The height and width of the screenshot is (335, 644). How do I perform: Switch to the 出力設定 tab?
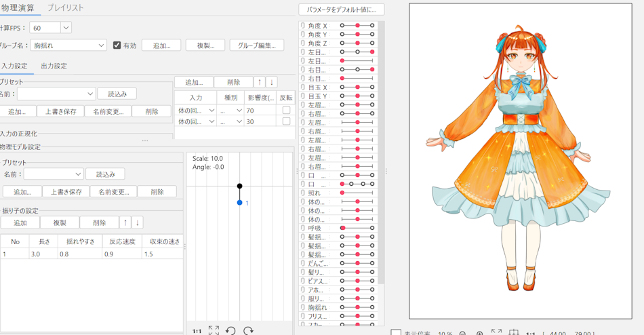pyautogui.click(x=54, y=66)
